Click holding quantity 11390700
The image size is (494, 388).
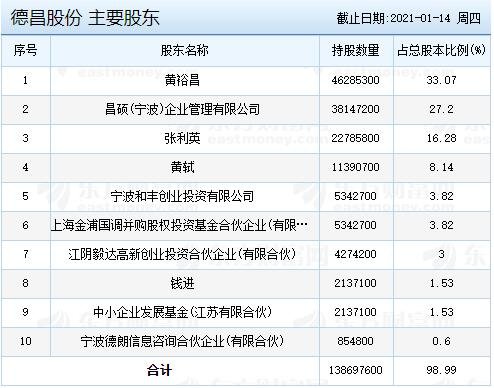tap(355, 167)
